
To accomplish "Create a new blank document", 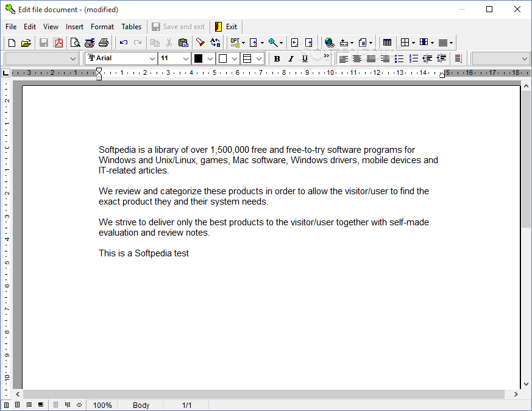I will click(x=12, y=43).
